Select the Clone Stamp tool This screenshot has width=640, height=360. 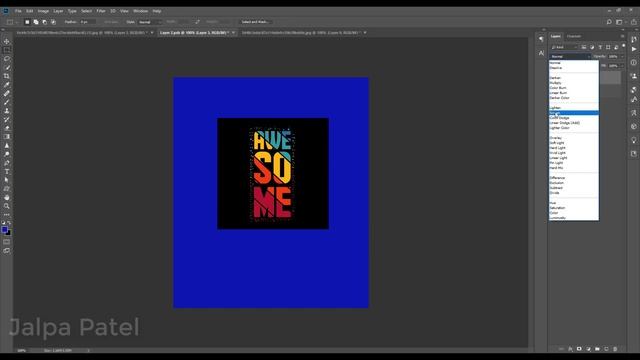tap(7, 111)
